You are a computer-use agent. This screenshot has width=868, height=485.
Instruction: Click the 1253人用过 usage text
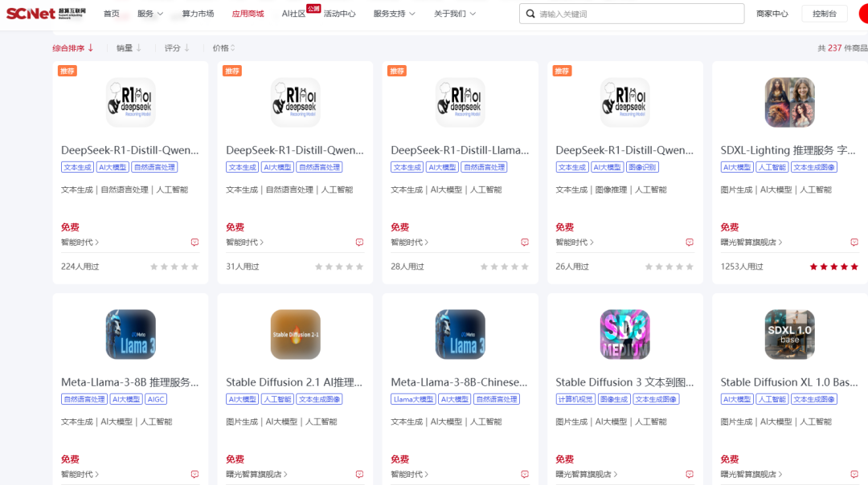pyautogui.click(x=742, y=267)
